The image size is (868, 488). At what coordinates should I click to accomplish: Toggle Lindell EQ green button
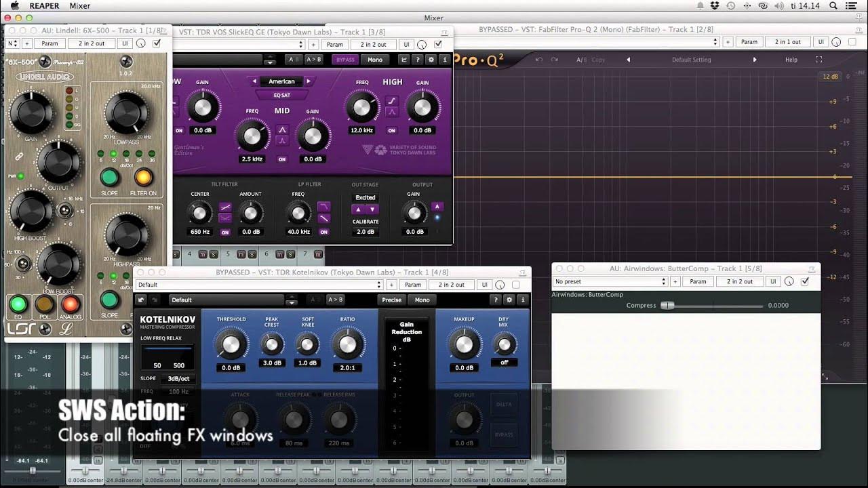(x=18, y=304)
